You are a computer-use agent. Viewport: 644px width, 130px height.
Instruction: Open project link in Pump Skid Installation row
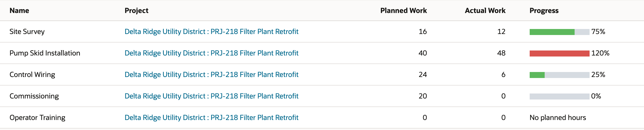(211, 53)
